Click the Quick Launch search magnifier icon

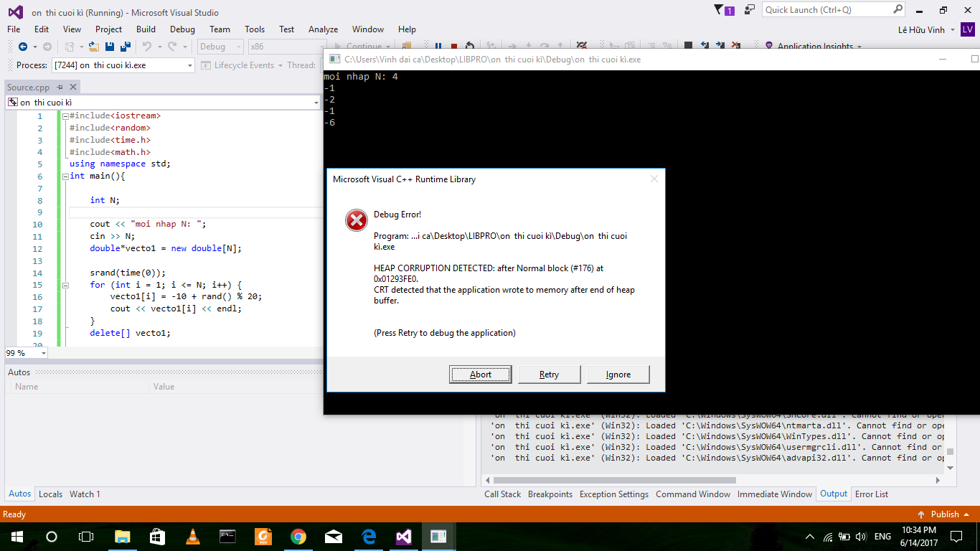coord(897,10)
